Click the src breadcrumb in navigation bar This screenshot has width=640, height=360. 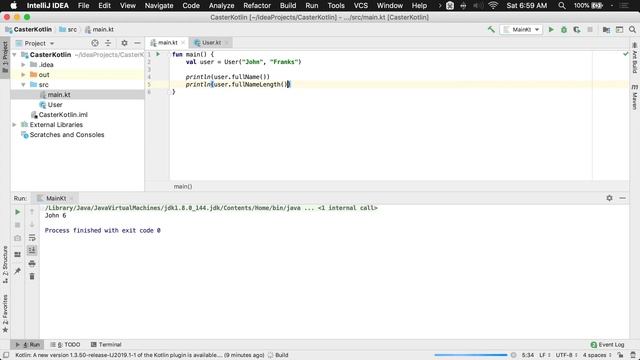[x=68, y=29]
